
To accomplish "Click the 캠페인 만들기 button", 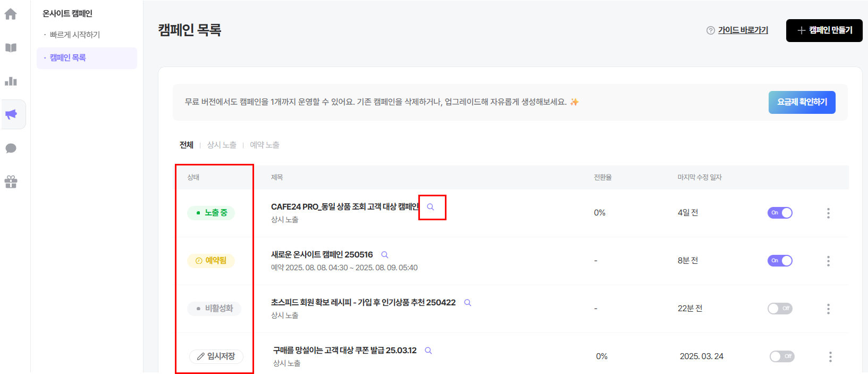I will click(x=824, y=30).
